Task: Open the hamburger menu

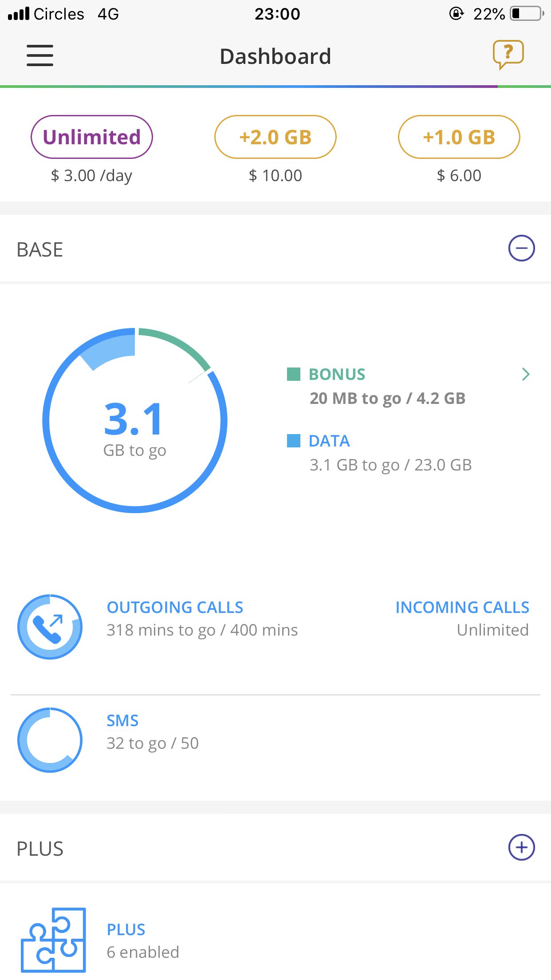Action: click(x=40, y=56)
